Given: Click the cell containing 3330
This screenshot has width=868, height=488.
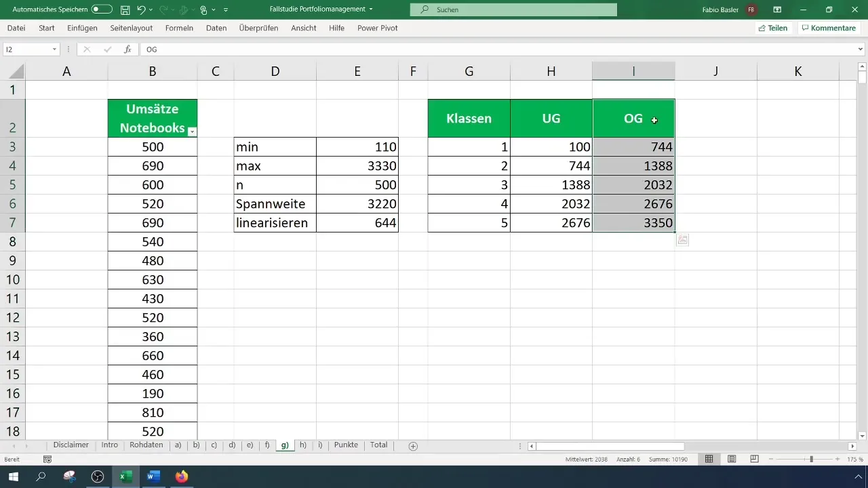Looking at the screenshot, I should point(357,166).
